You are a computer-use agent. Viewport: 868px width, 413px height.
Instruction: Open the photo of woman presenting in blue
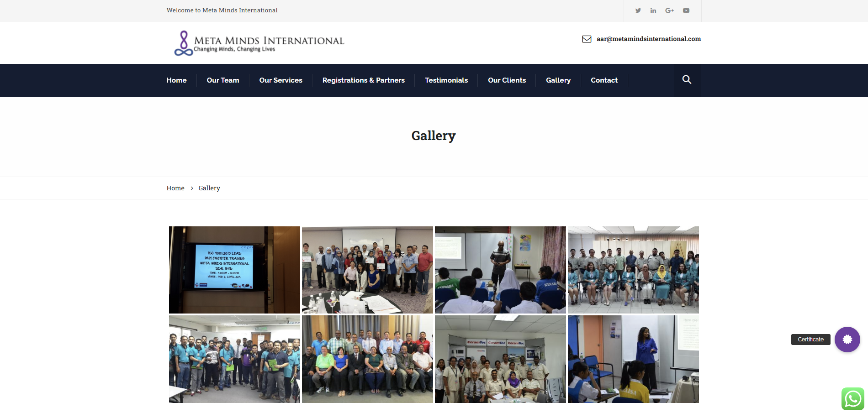633,359
